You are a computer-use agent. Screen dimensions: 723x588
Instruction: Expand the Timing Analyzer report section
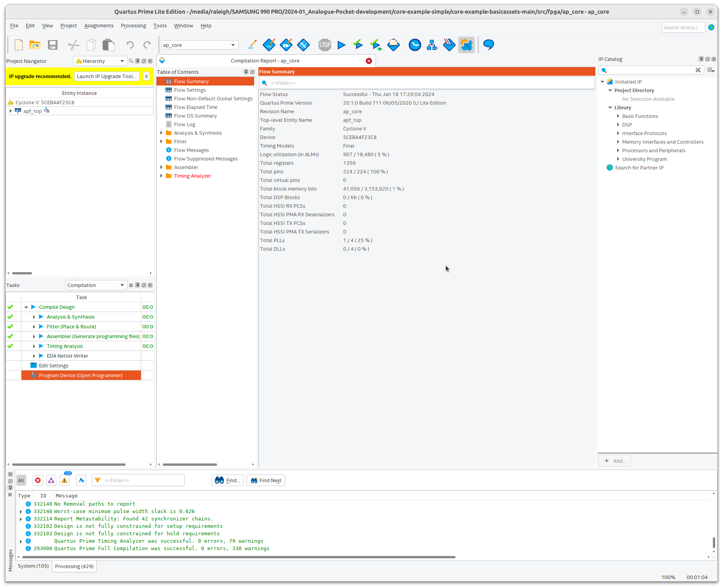point(162,176)
